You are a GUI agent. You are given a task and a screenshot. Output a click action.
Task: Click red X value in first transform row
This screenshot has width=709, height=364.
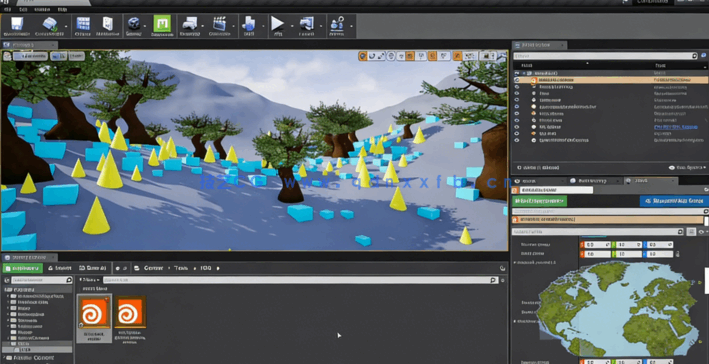tap(596, 245)
